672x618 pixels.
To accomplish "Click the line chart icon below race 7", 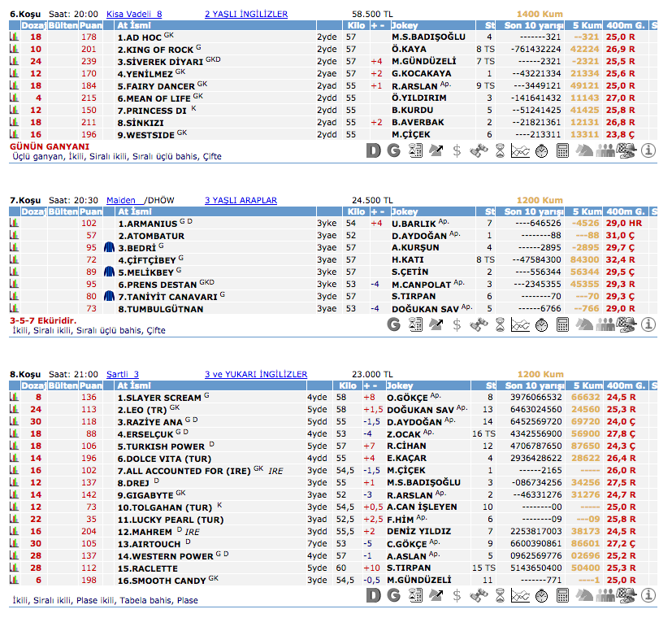I will pos(521,324).
